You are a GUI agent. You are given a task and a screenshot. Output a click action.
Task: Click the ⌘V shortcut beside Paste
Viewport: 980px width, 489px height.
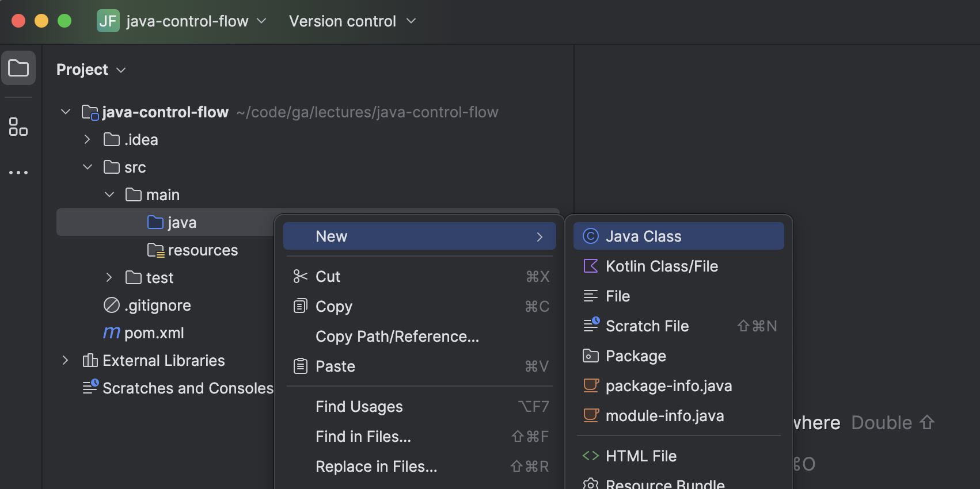tap(537, 366)
